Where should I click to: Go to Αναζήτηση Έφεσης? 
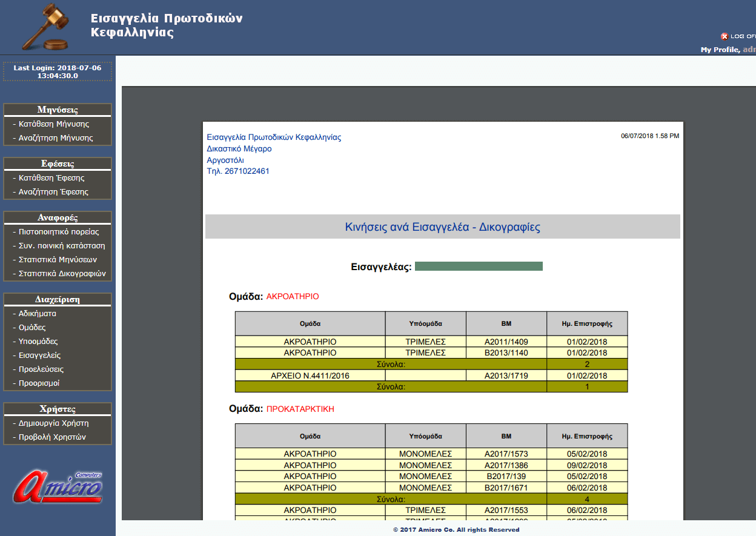(53, 192)
